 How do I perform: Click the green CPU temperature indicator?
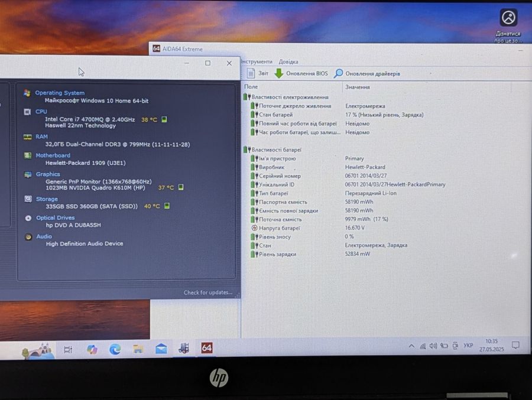click(x=164, y=119)
